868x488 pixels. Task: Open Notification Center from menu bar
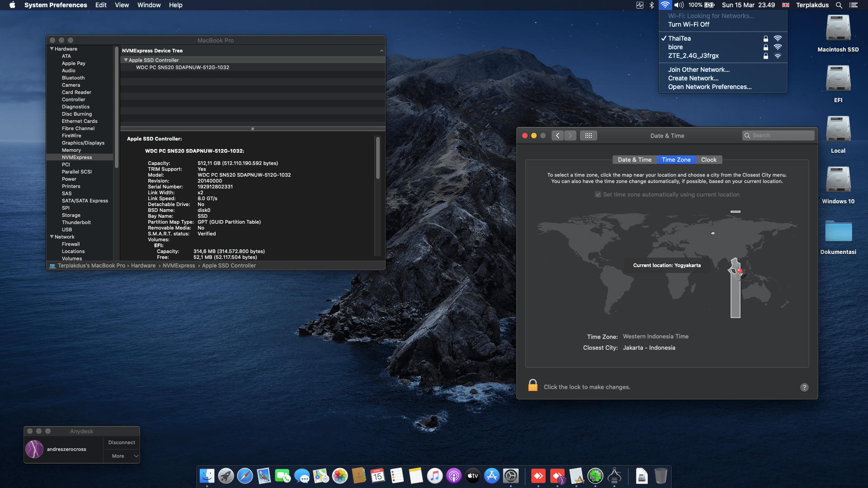pyautogui.click(x=854, y=5)
